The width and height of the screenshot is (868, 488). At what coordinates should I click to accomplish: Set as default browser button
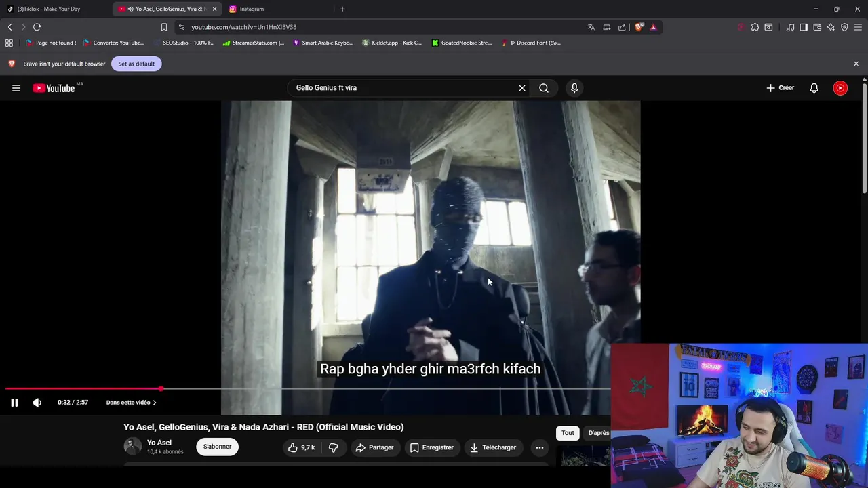pyautogui.click(x=136, y=64)
